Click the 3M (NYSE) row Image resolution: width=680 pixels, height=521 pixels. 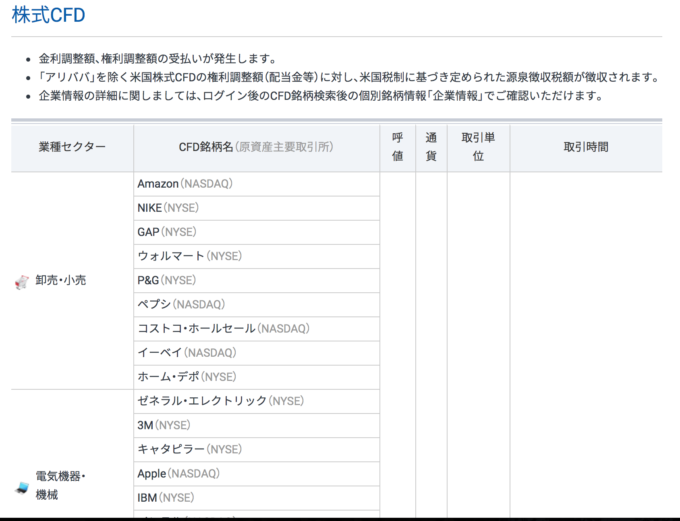(x=256, y=426)
